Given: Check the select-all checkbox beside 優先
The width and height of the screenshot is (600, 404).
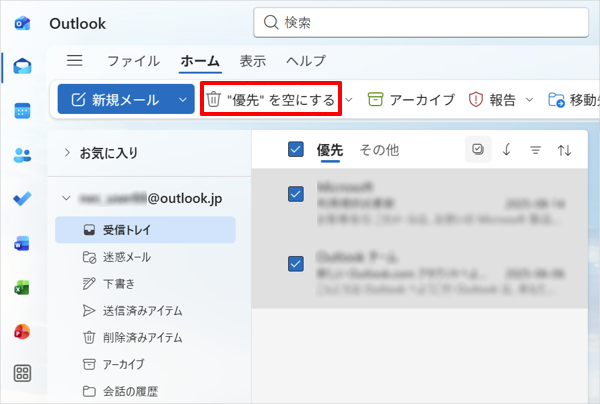Looking at the screenshot, I should (x=296, y=149).
